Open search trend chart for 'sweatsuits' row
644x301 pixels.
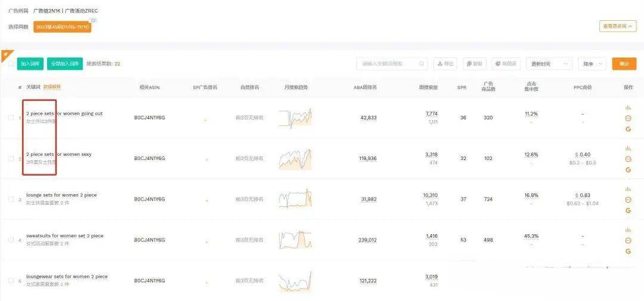295,239
